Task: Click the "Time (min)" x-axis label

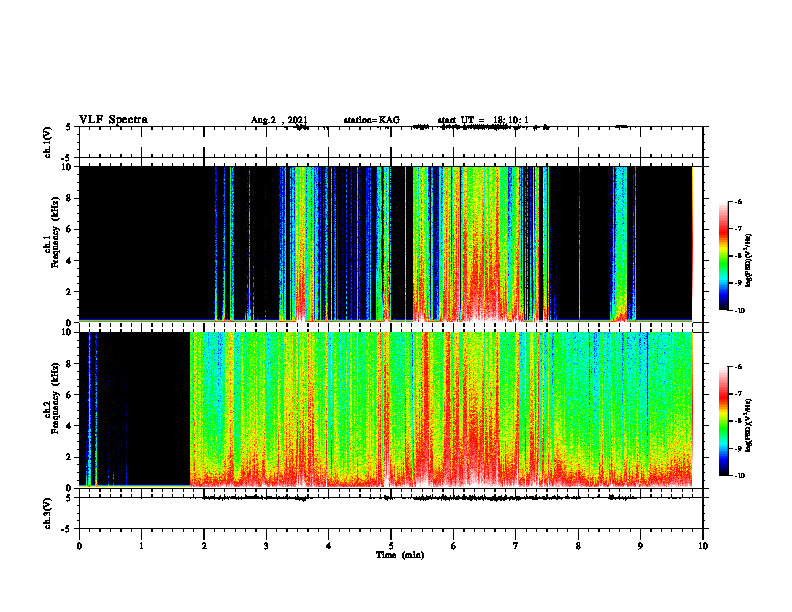Action: click(400, 555)
